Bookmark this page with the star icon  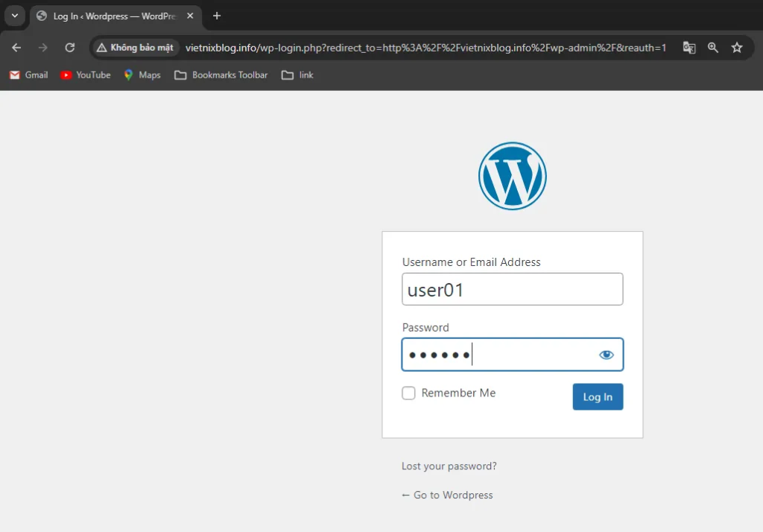point(737,48)
